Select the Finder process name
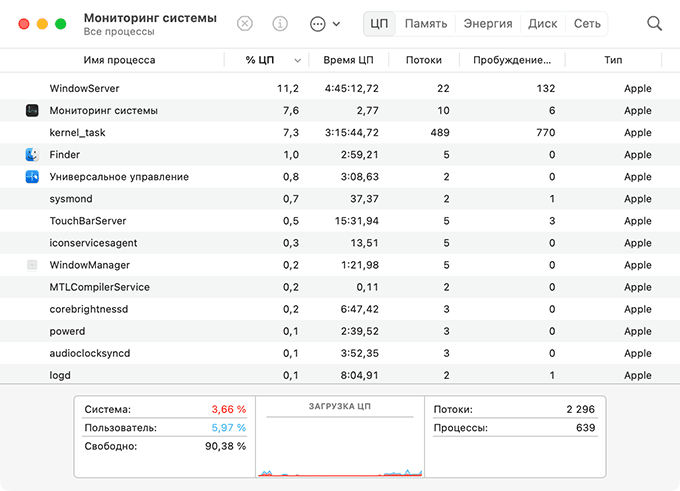This screenshot has height=491, width=680. pyautogui.click(x=65, y=154)
